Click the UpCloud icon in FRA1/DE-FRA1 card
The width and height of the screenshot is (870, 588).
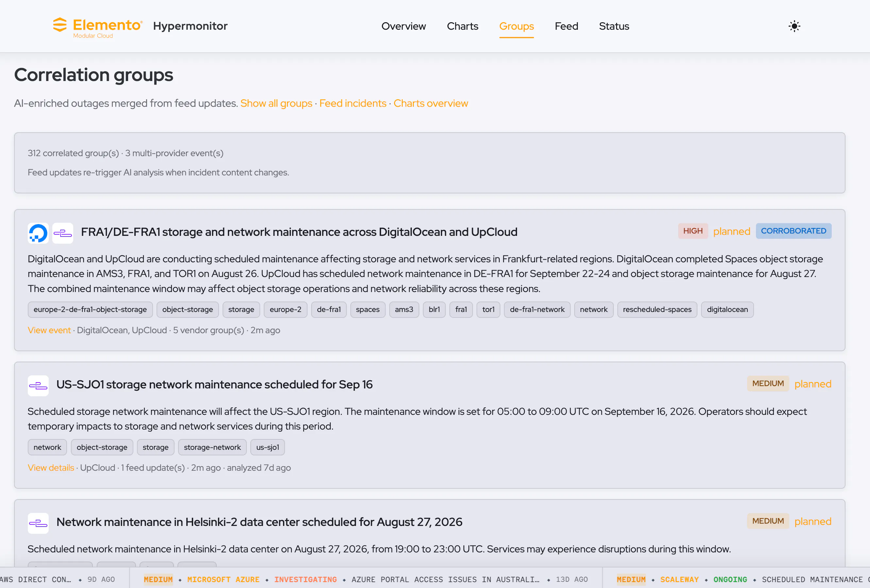pos(62,233)
